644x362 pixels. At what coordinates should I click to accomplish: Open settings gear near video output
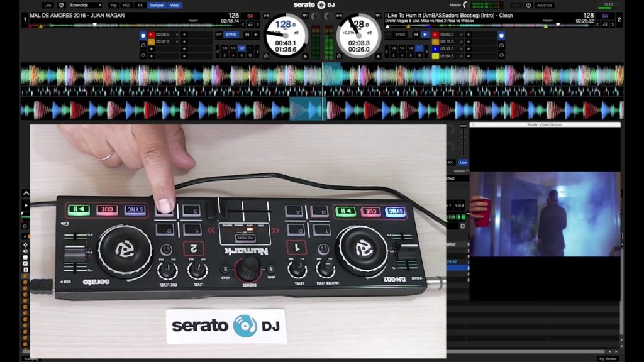tap(462, 226)
